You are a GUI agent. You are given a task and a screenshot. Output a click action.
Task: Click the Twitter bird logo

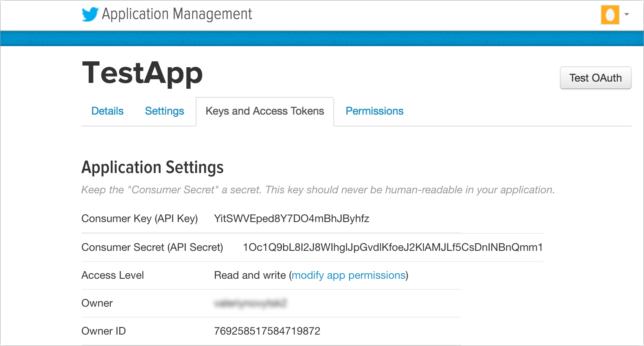pyautogui.click(x=90, y=14)
